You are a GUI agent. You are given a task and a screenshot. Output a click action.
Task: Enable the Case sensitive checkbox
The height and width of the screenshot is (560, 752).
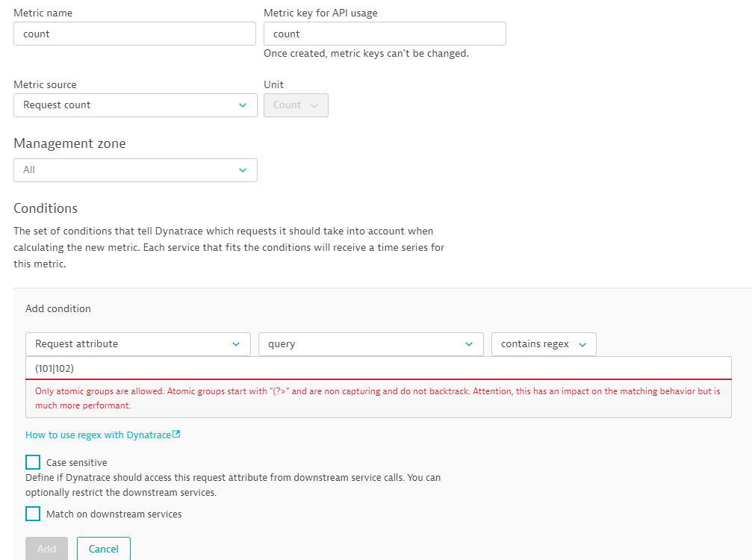(33, 462)
